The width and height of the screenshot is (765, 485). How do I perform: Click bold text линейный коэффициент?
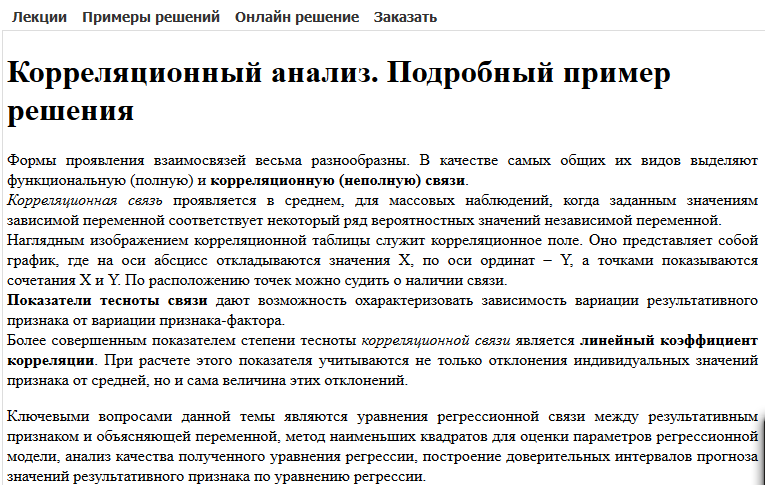tap(668, 341)
